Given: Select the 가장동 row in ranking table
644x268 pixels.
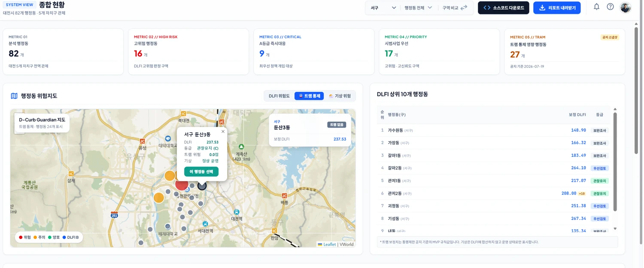Looking at the screenshot, I should 494,143.
